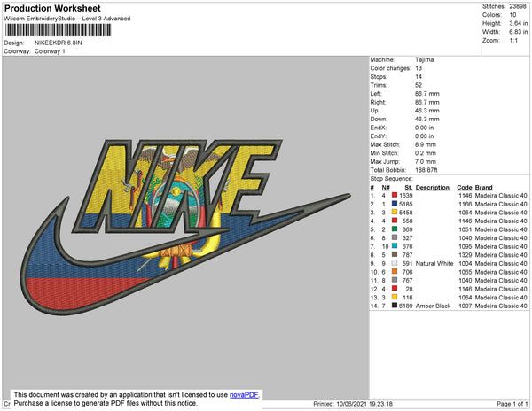This screenshot has width=532, height=411.
Task: Select the red swatch for stop 1 (1639 stitches)
Action: (x=395, y=195)
